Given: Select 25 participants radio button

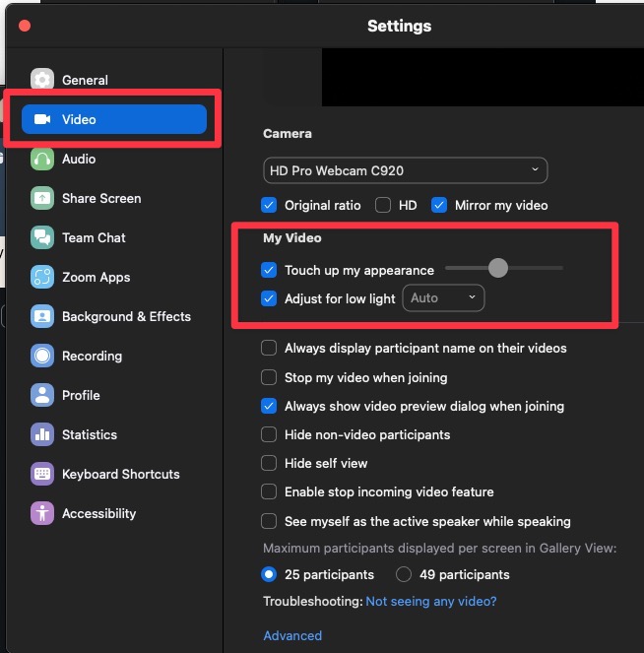Looking at the screenshot, I should [x=269, y=575].
